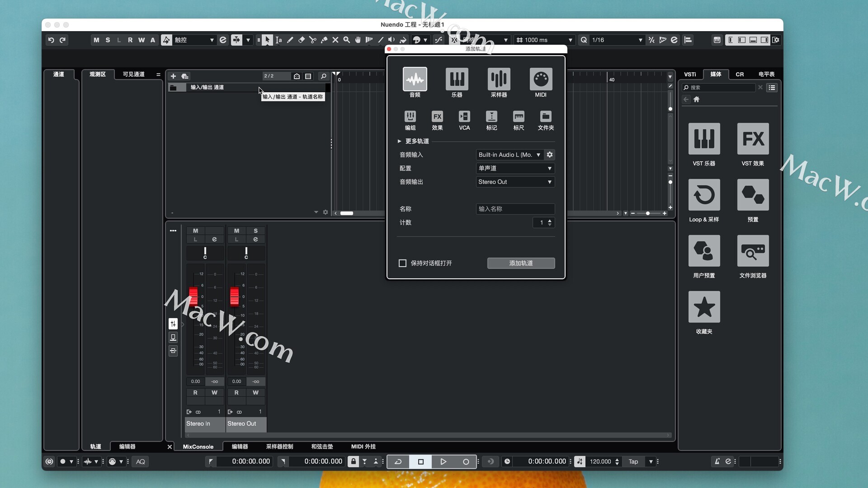This screenshot has height=488, width=868.
Task: Open 1000 ms grid dropdown
Action: (545, 40)
